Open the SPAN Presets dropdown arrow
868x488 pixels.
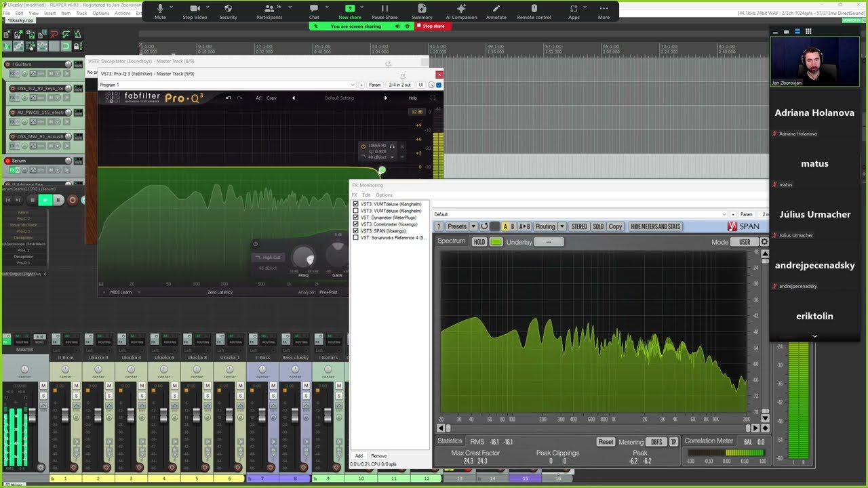coord(473,226)
